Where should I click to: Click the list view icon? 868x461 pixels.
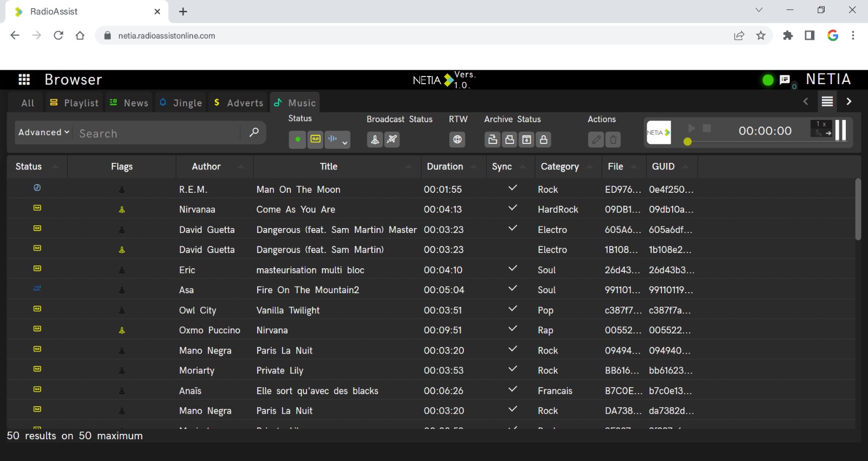[827, 102]
